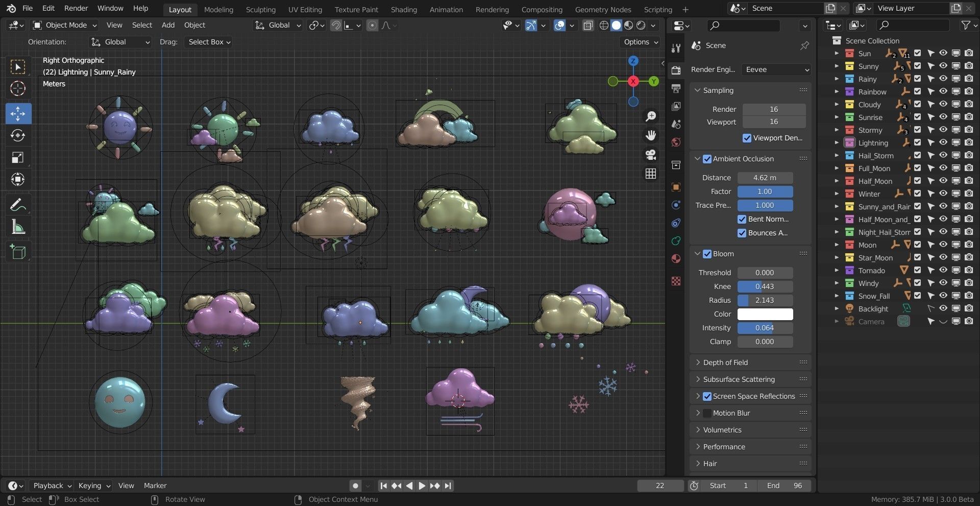Click the play animation button
Screen dimensions: 980x506
pyautogui.click(x=422, y=486)
